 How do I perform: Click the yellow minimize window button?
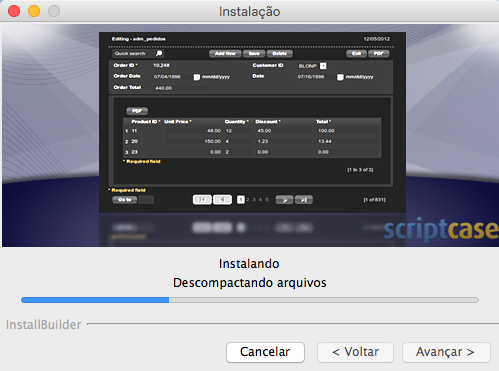click(34, 11)
